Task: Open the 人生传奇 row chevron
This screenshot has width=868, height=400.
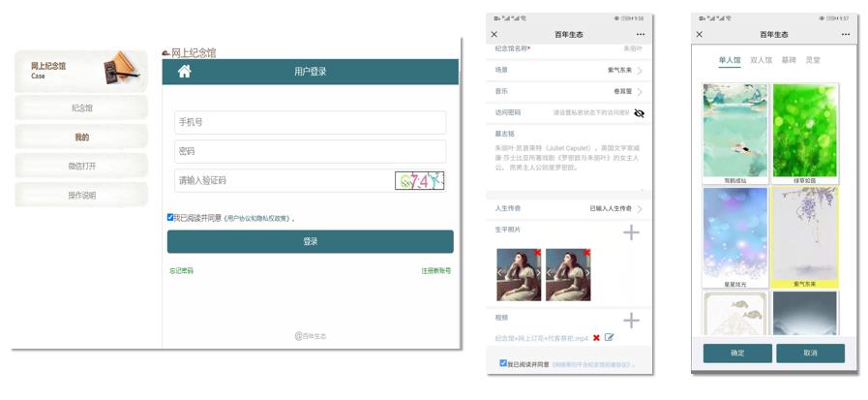Action: pyautogui.click(x=639, y=209)
